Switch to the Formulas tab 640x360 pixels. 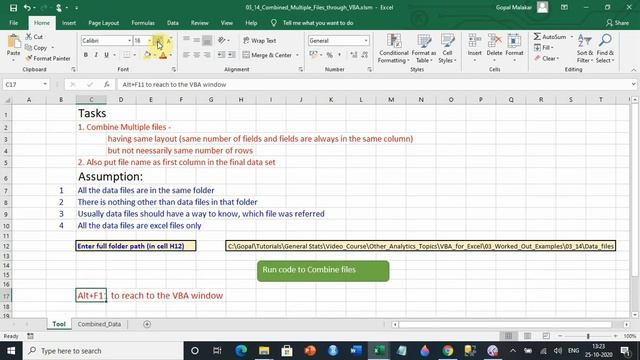click(143, 23)
